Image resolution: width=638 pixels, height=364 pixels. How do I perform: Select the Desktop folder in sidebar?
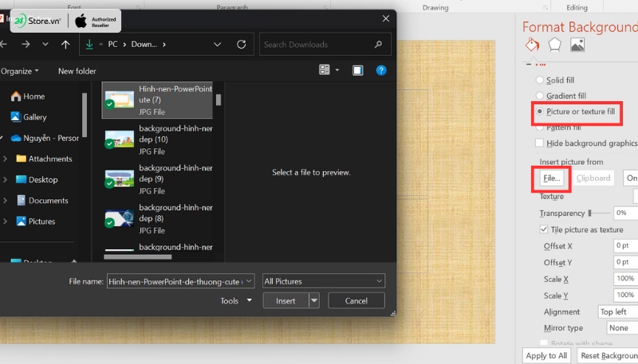click(37, 179)
